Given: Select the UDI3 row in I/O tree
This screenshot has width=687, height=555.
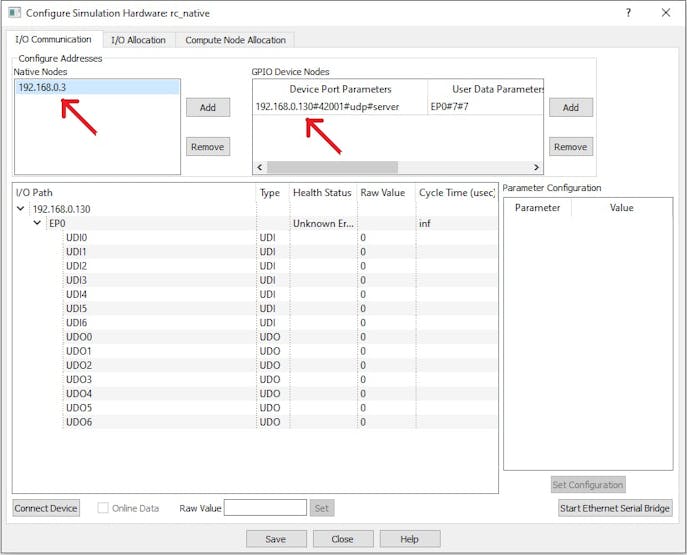Looking at the screenshot, I should click(x=77, y=280).
